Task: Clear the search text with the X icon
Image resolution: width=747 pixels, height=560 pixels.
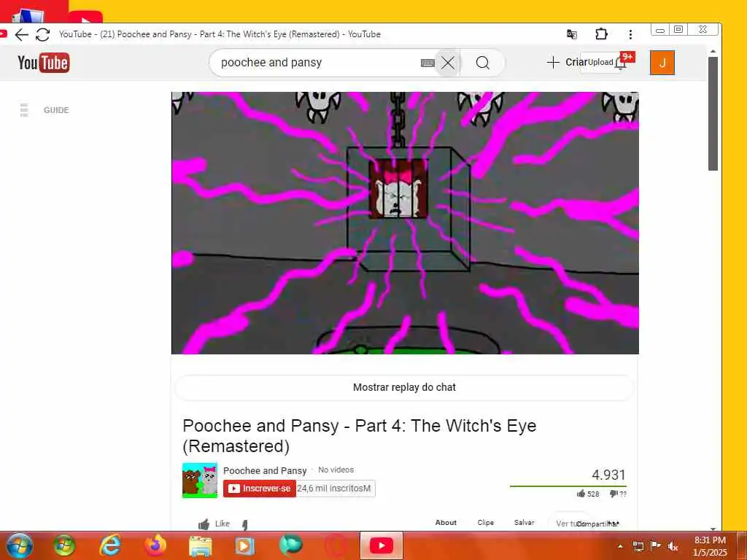Action: [447, 63]
